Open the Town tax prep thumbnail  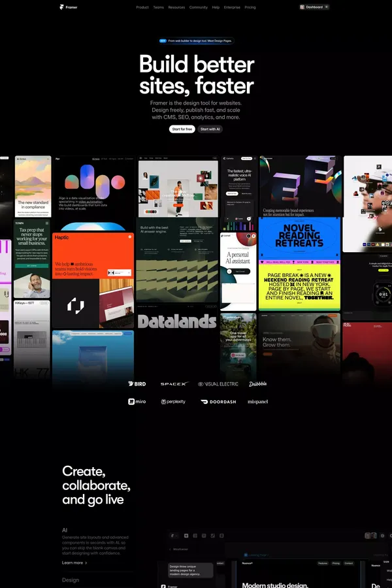(x=31, y=258)
